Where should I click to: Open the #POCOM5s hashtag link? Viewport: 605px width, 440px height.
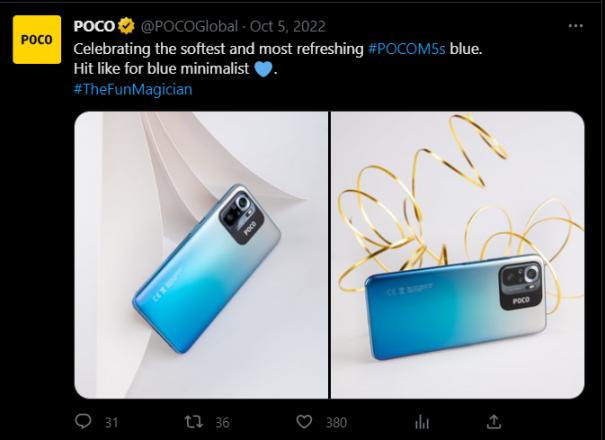[x=407, y=49]
